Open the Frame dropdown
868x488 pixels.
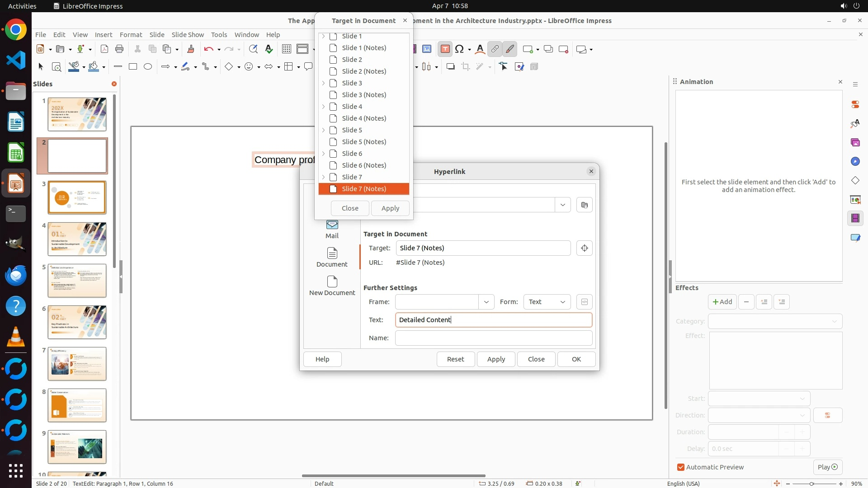pyautogui.click(x=486, y=302)
